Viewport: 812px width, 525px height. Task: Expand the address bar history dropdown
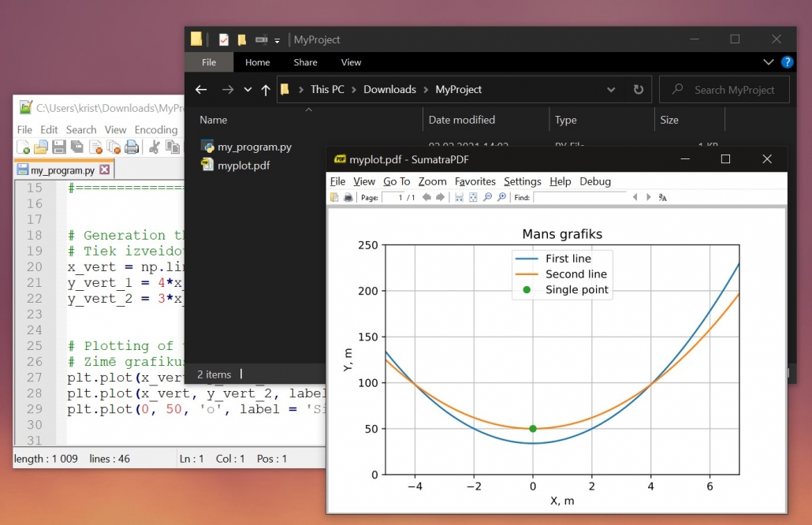pos(611,90)
